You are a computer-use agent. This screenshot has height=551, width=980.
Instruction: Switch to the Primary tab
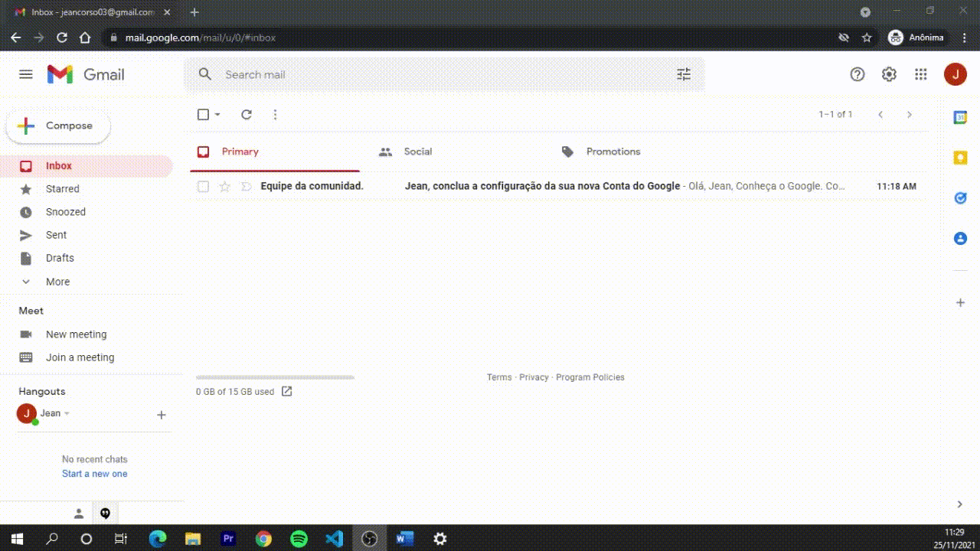275,152
